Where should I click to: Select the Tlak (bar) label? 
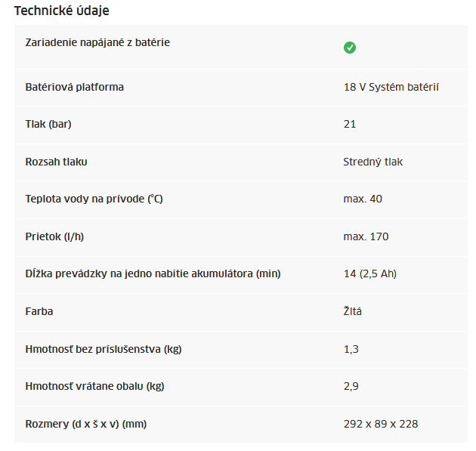(x=48, y=124)
